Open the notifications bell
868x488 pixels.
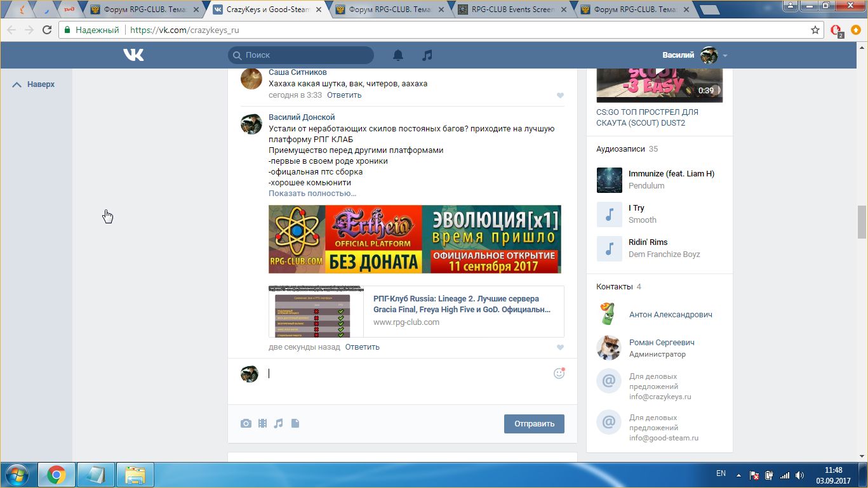pyautogui.click(x=398, y=55)
